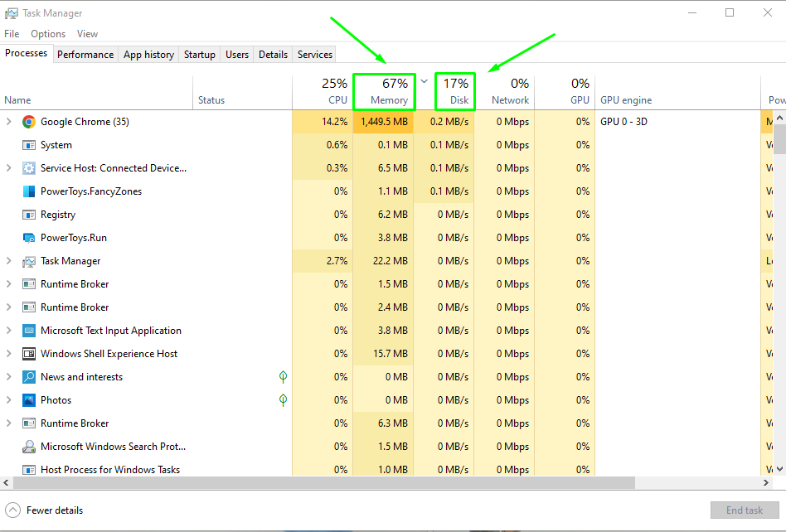Click Task Manager's 22.2 MB memory value

tap(391, 261)
